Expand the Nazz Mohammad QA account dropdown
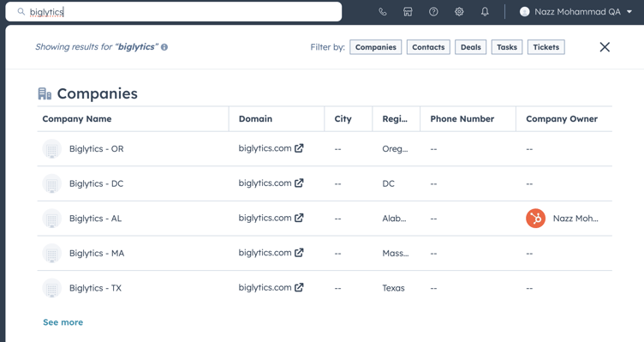This screenshot has height=342, width=644. pos(629,12)
